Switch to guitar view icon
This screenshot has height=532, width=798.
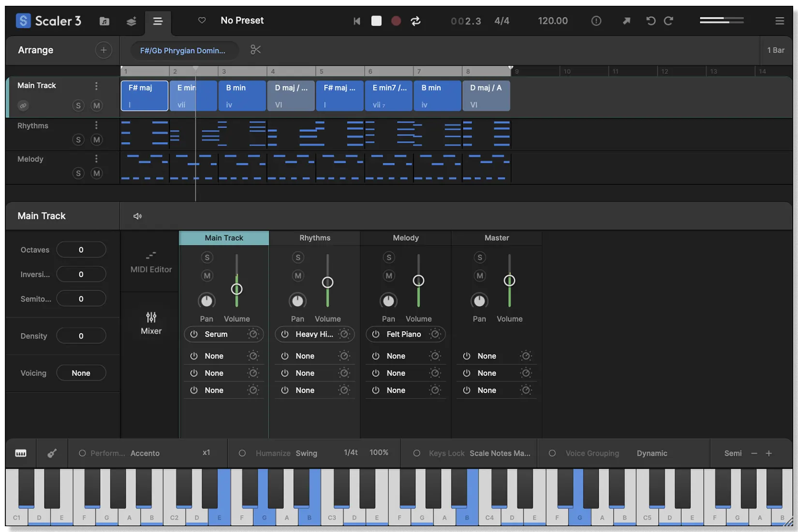click(52, 453)
